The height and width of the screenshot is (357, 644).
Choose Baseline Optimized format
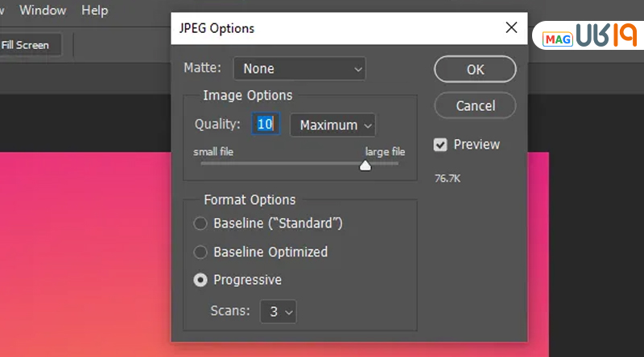pos(200,252)
